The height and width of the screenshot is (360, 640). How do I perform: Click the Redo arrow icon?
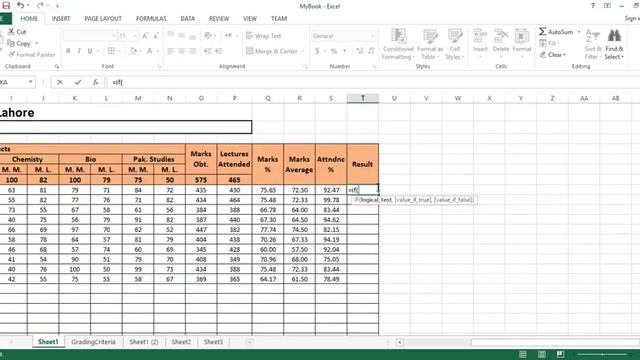(40, 5)
